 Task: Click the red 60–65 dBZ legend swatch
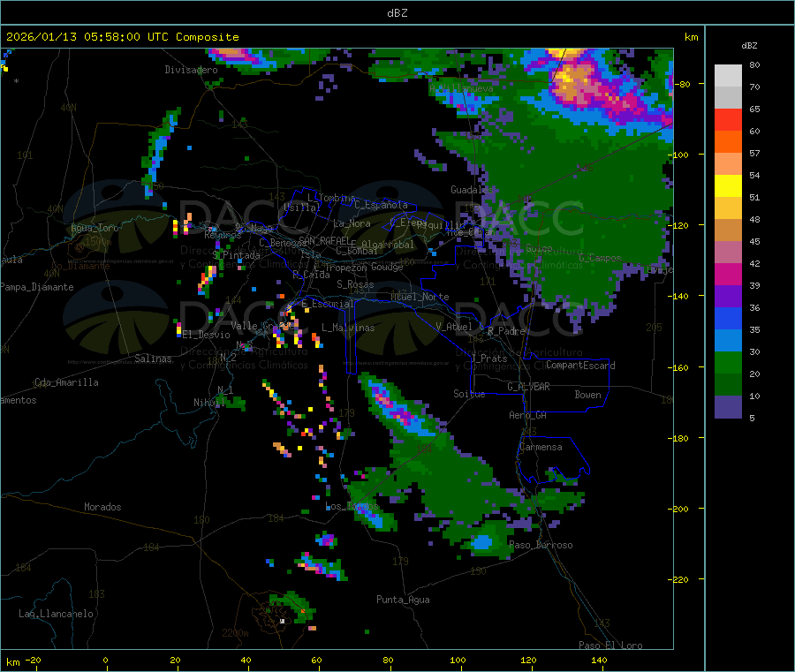[x=728, y=119]
